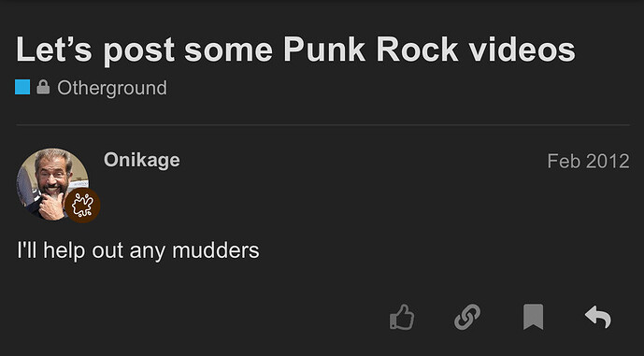Click the Feb 2012 post date

click(x=588, y=161)
